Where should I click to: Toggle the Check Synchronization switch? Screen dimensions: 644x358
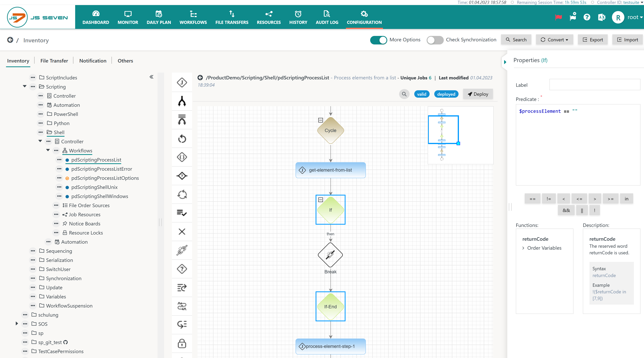435,40
